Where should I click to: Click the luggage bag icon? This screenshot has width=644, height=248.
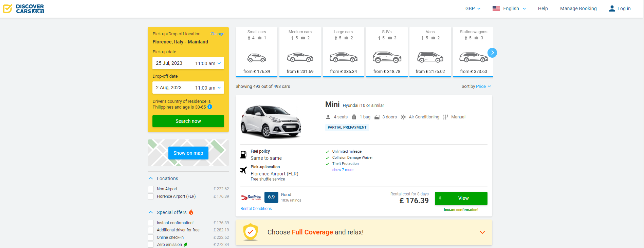click(354, 117)
